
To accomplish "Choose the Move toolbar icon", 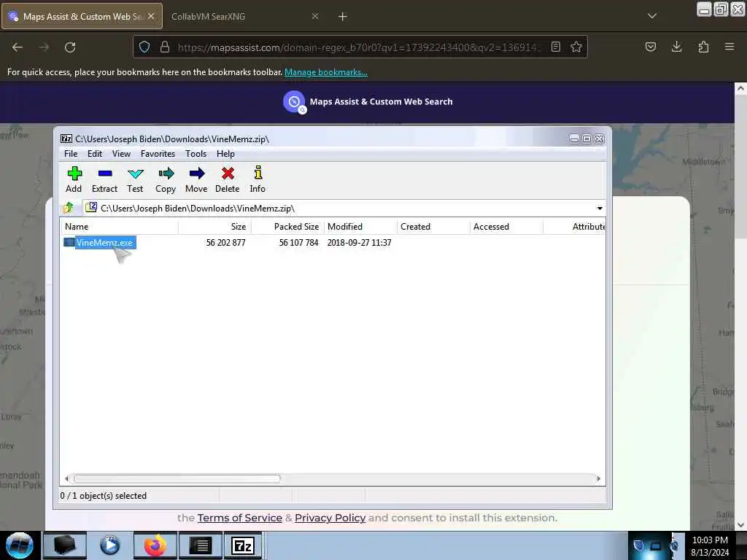I will (x=196, y=179).
